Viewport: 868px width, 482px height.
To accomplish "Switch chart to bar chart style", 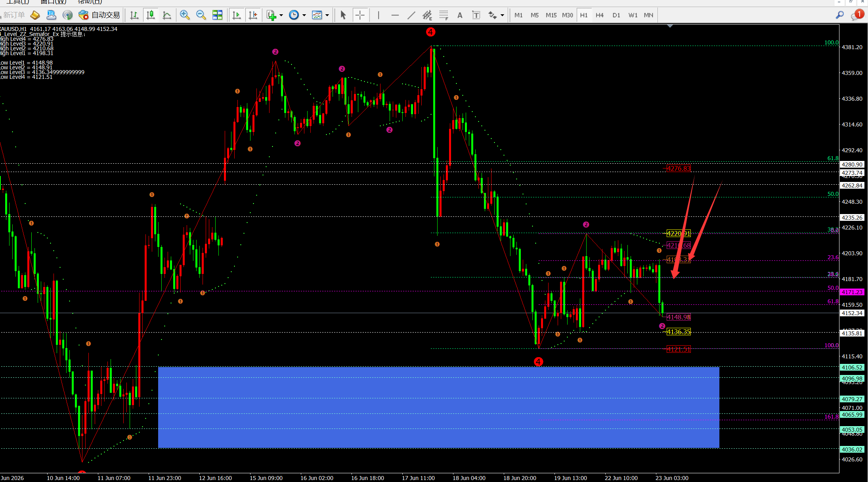I will 134,15.
